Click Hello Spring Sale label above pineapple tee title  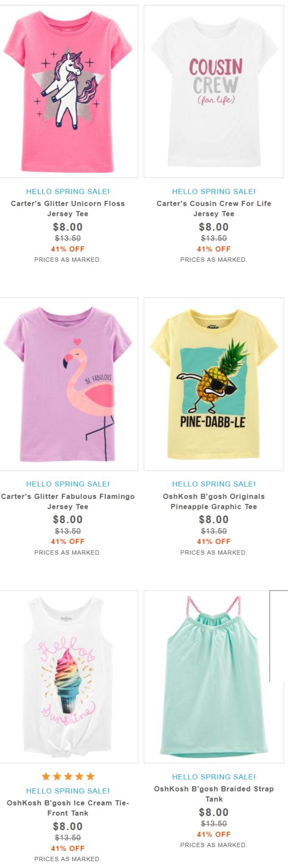pos(214,484)
